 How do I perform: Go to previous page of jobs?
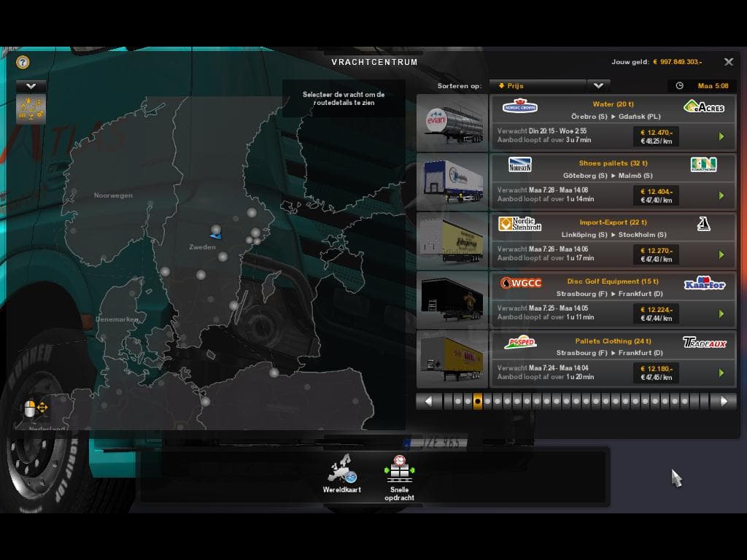429,402
